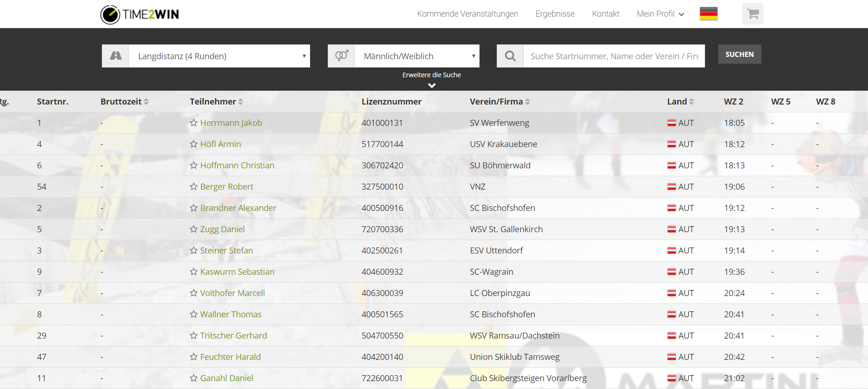Select WZ 2 time 19:36
This screenshot has height=389, width=868.
pos(734,272)
